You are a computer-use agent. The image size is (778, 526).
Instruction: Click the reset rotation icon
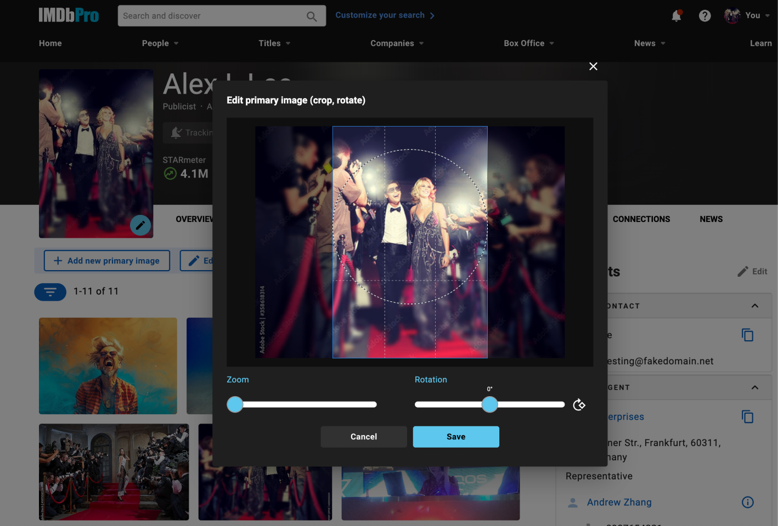click(x=579, y=405)
